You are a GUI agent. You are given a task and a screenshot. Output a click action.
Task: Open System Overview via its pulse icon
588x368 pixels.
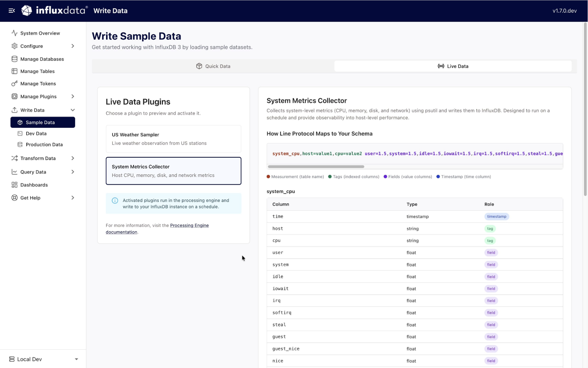[14, 33]
